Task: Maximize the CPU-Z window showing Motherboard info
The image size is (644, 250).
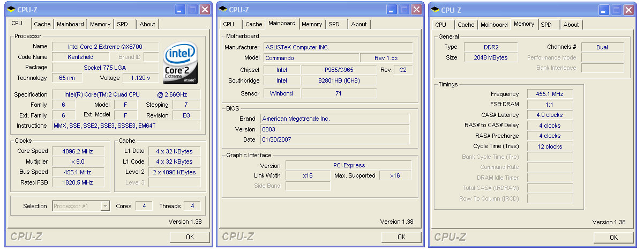Action: coord(404,9)
